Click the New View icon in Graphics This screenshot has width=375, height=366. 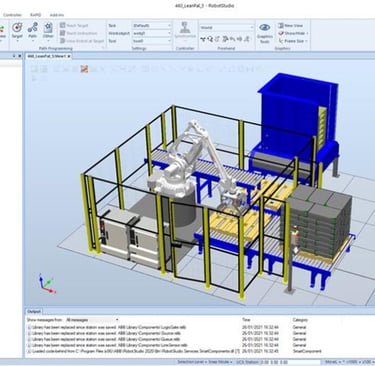coord(281,25)
